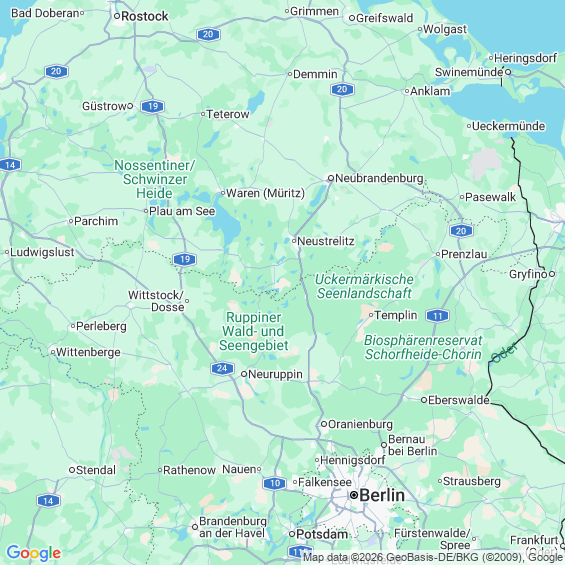The width and height of the screenshot is (565, 565).
Task: Click the Berlin capital city marker
Action: (x=354, y=495)
